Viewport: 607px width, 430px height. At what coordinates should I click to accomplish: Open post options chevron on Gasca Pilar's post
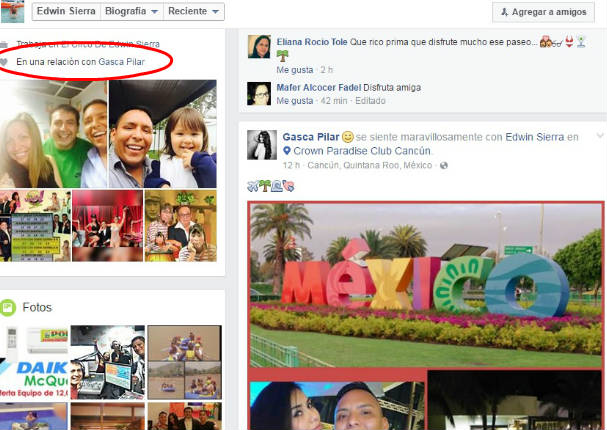coord(599,136)
